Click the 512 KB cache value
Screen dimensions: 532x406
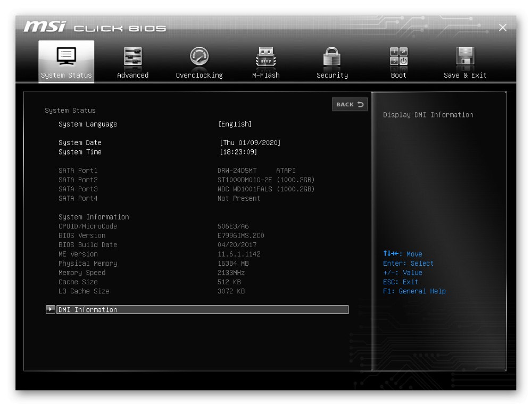(229, 282)
